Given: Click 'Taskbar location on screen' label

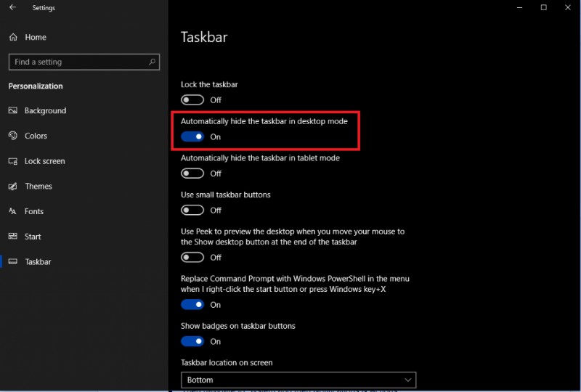Looking at the screenshot, I should [x=227, y=362].
